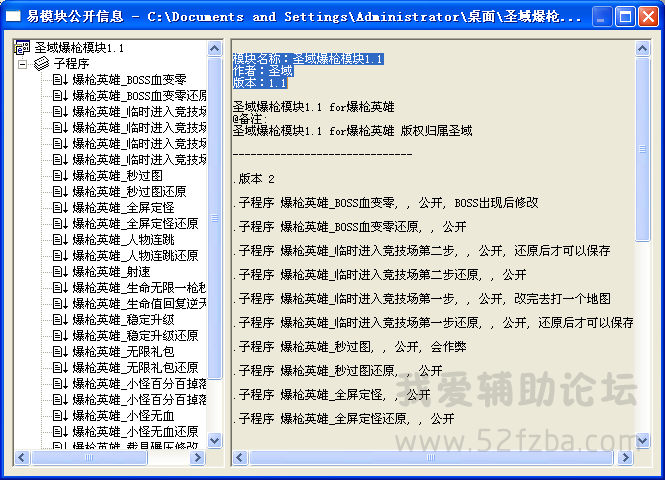Screen dimensions: 665x480
Task: Select 爆枪英雄_小怪无血 in the tree
Action: point(123,416)
